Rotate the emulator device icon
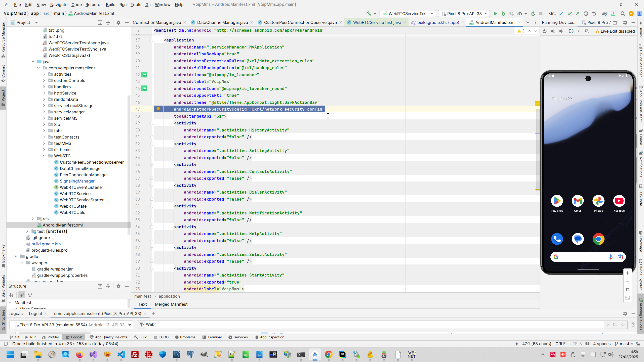The height and width of the screenshot is (362, 644). [x=571, y=31]
